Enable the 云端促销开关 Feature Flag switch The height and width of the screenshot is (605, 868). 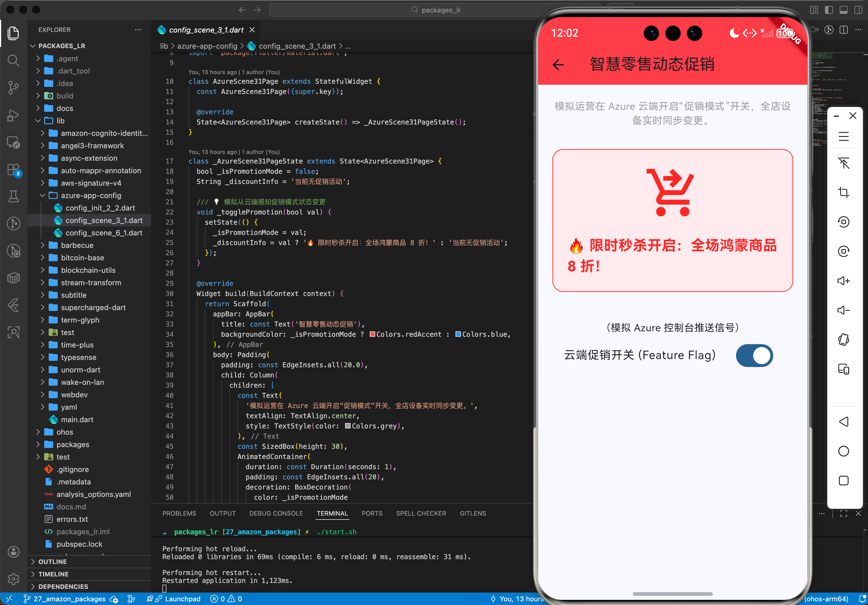click(x=754, y=355)
